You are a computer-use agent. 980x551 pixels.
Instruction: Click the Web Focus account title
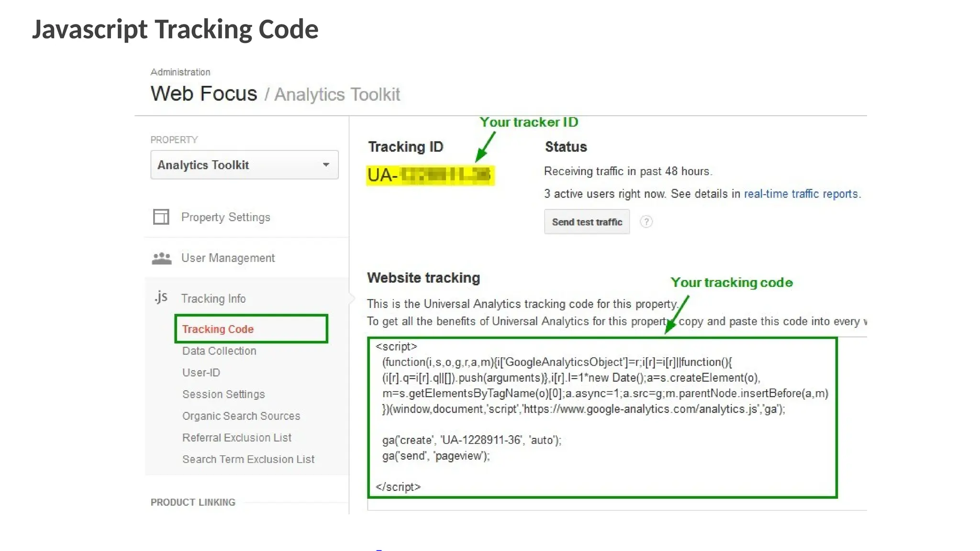click(204, 93)
